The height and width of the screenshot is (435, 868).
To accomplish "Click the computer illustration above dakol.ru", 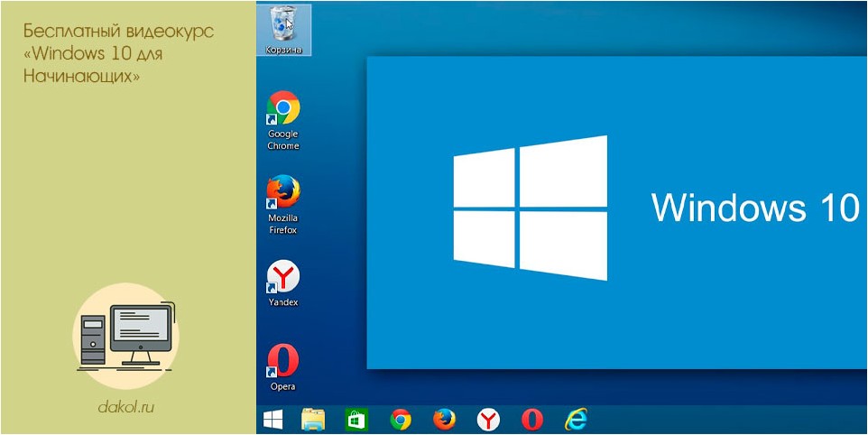I will [x=126, y=336].
